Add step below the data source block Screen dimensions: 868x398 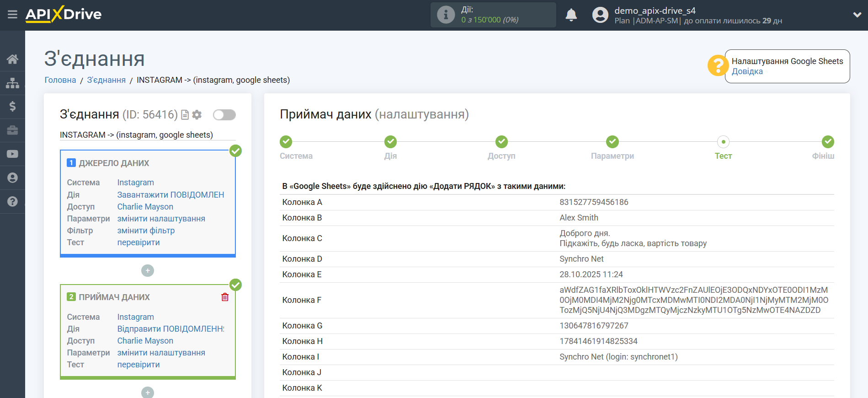[148, 271]
